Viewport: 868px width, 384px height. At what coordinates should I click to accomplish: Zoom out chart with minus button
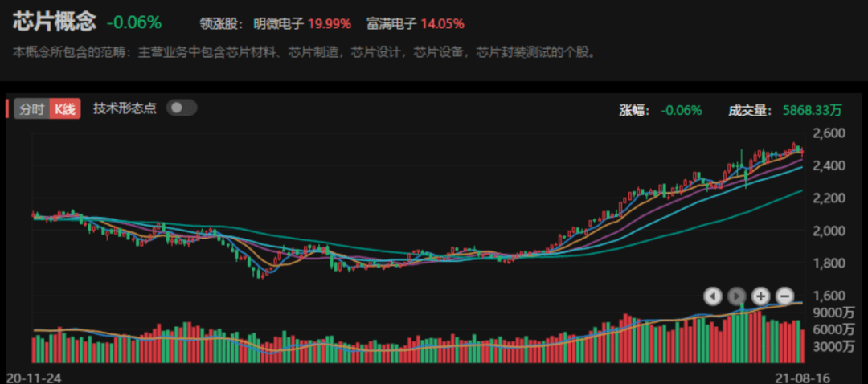785,296
